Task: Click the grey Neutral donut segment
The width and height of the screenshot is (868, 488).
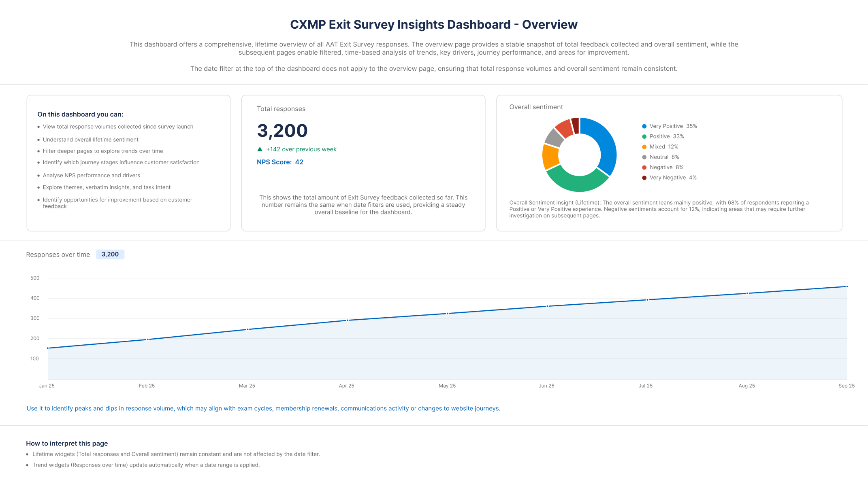Action: coord(554,138)
